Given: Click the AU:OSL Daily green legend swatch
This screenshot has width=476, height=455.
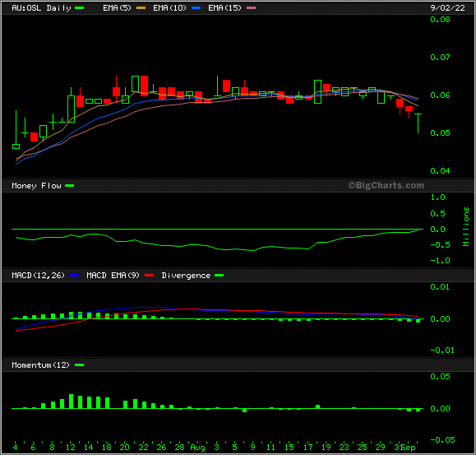Looking at the screenshot, I should [x=80, y=8].
